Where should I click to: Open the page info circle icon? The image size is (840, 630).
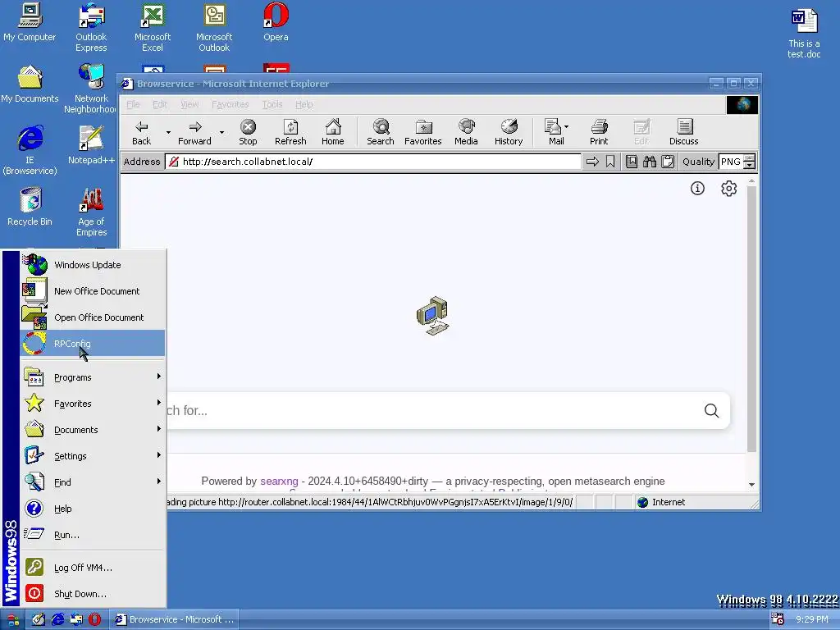tap(697, 188)
